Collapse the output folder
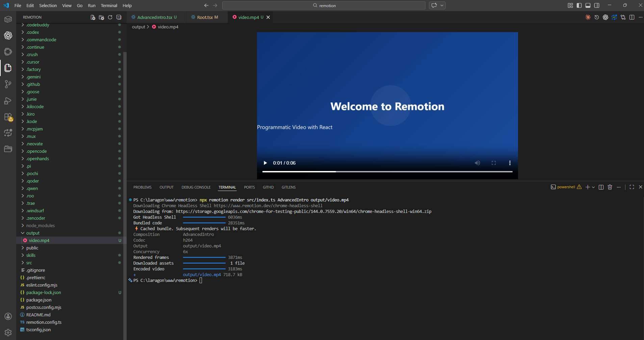The height and width of the screenshot is (340, 644). (33, 233)
